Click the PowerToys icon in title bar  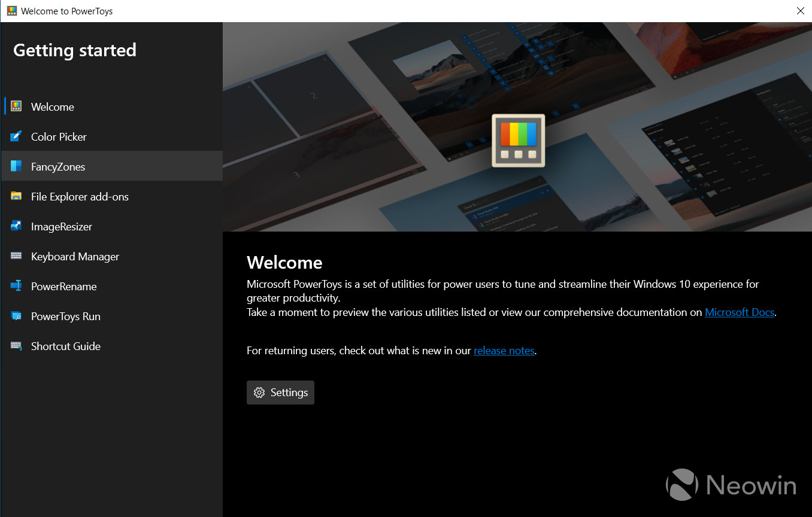point(12,11)
